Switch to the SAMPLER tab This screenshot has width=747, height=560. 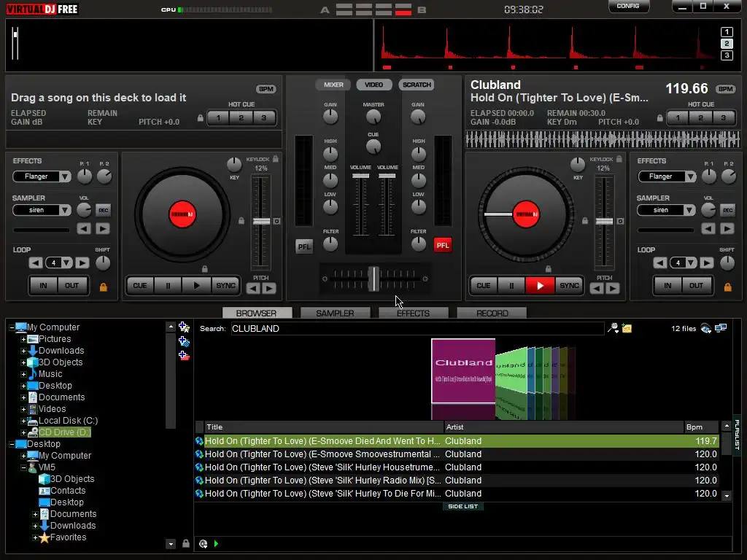(335, 314)
